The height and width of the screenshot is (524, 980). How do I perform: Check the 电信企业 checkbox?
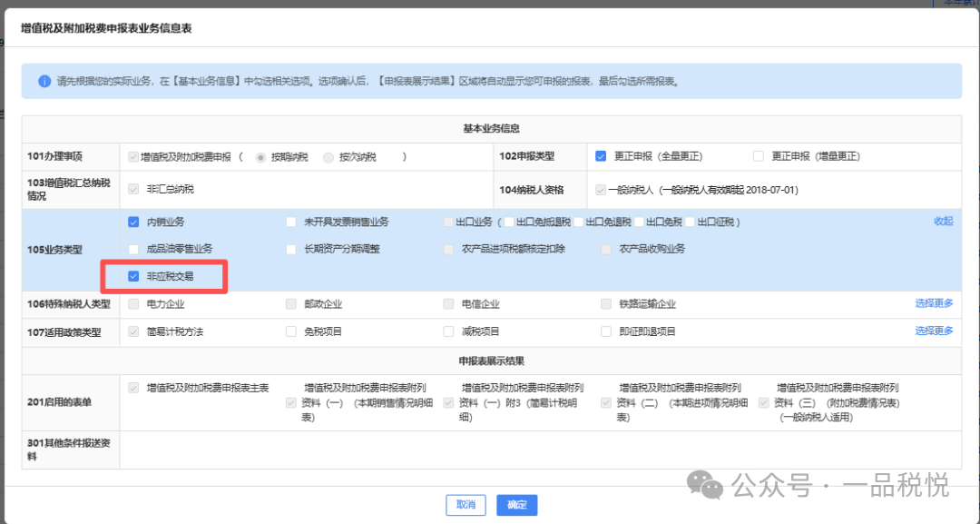pos(448,304)
